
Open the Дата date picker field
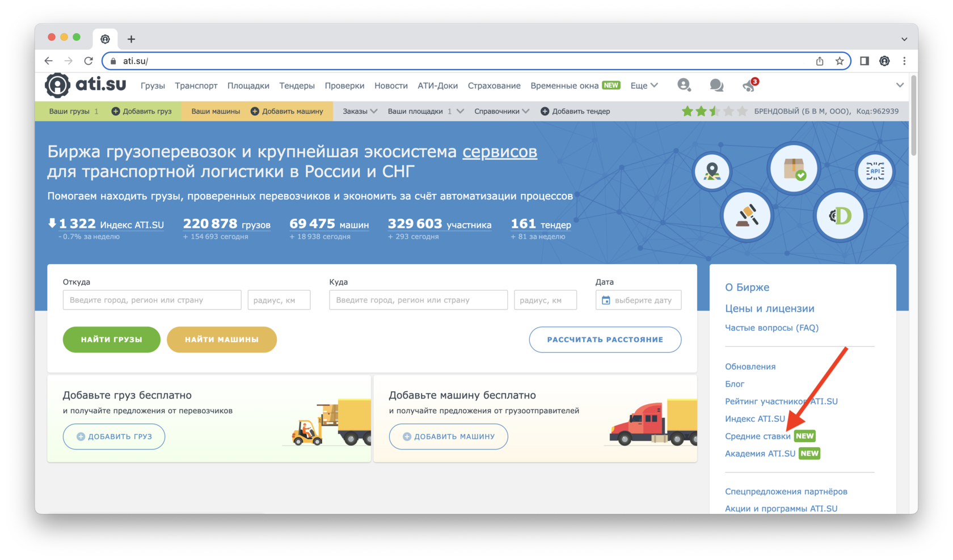point(638,300)
